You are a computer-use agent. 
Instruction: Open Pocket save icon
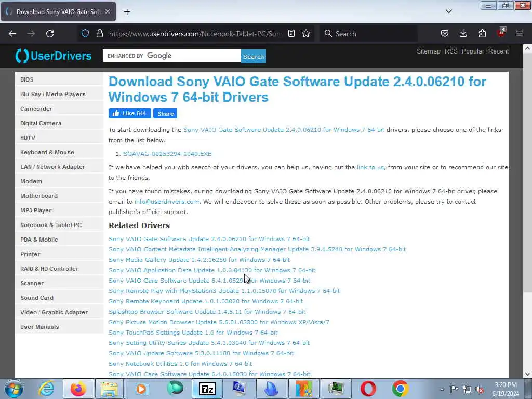coord(445,33)
